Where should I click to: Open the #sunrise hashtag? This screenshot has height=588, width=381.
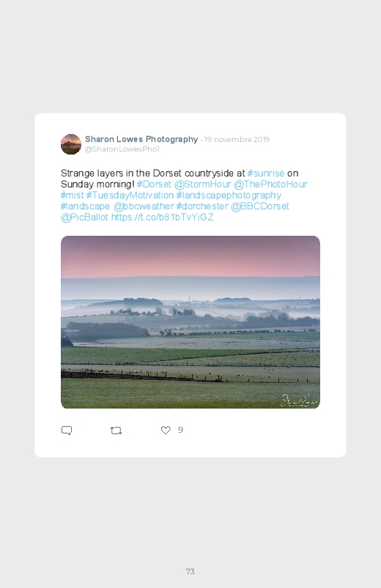265,174
